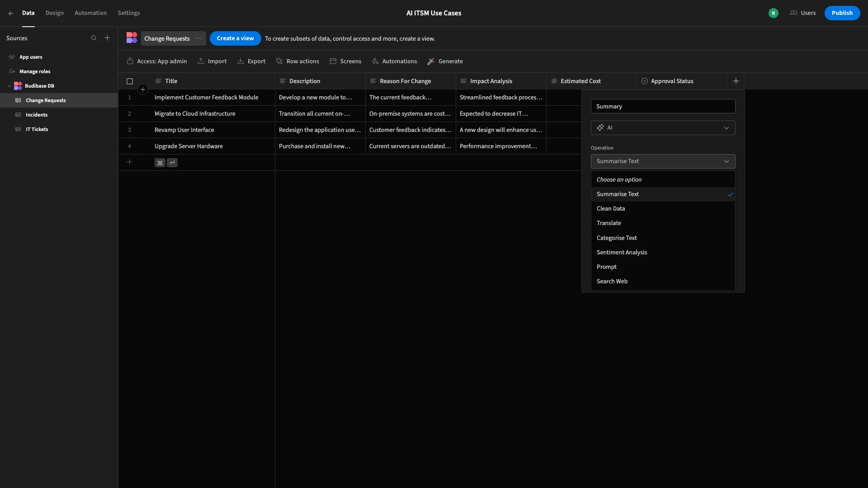
Task: Select Summarise Text option
Action: [663, 194]
